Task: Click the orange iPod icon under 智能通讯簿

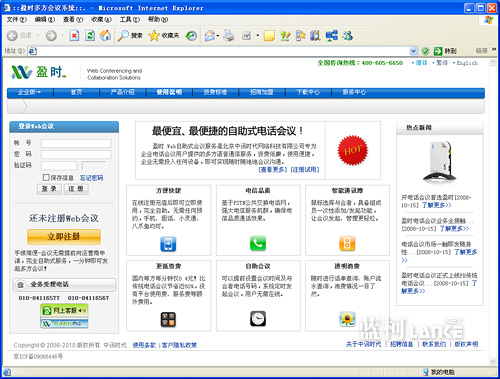Action: pyautogui.click(x=347, y=243)
